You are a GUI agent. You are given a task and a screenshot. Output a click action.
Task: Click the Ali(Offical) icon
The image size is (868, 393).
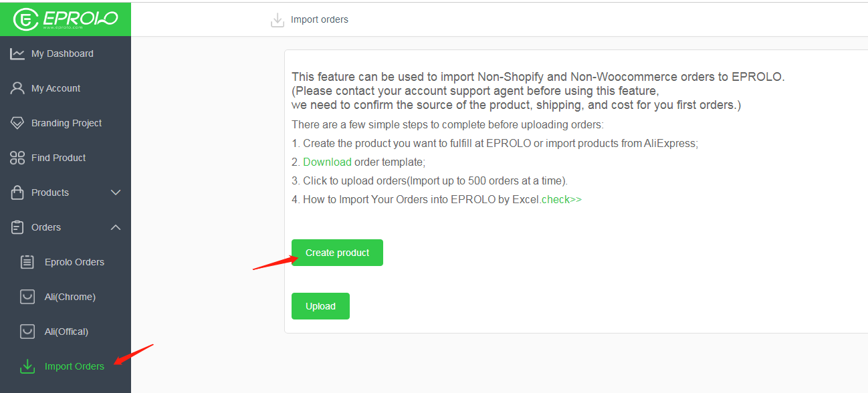click(27, 331)
